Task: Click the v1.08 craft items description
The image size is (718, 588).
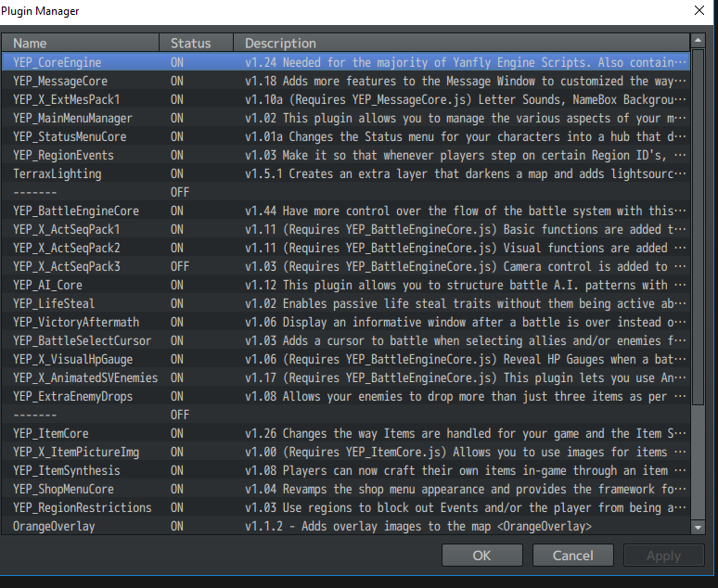Action: coord(466,471)
